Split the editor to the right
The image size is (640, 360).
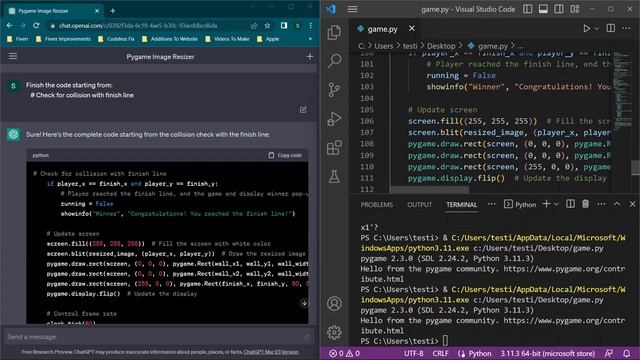(x=611, y=28)
